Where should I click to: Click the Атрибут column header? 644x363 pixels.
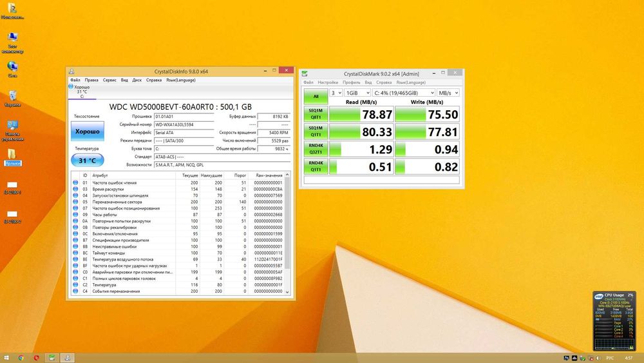click(x=133, y=175)
